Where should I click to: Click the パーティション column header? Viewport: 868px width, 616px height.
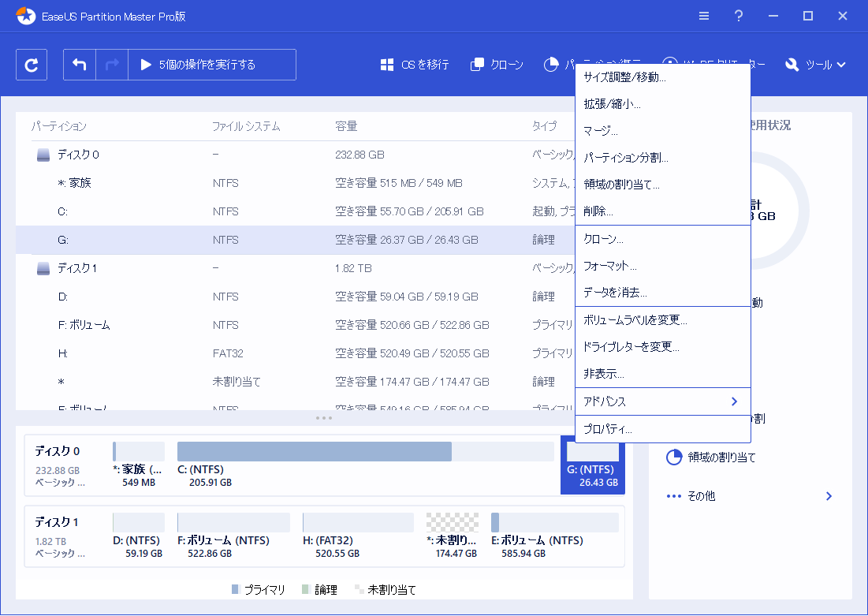pos(58,126)
